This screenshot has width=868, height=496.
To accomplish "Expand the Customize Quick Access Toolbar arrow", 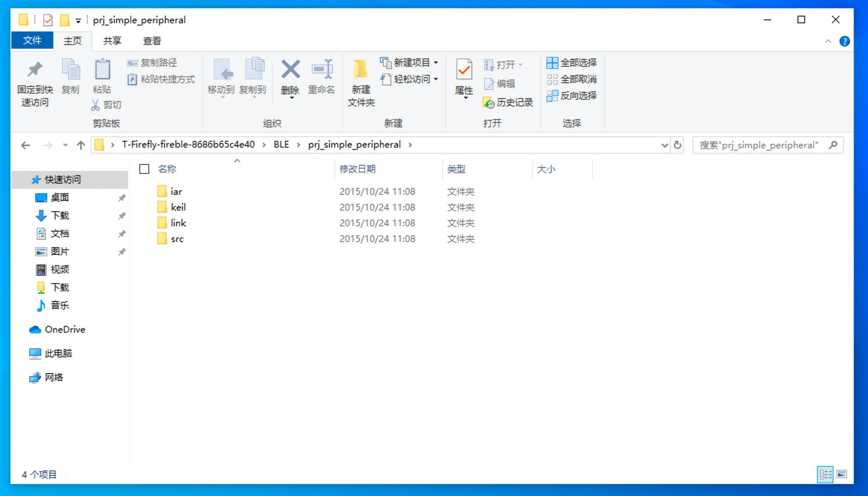I will (78, 21).
